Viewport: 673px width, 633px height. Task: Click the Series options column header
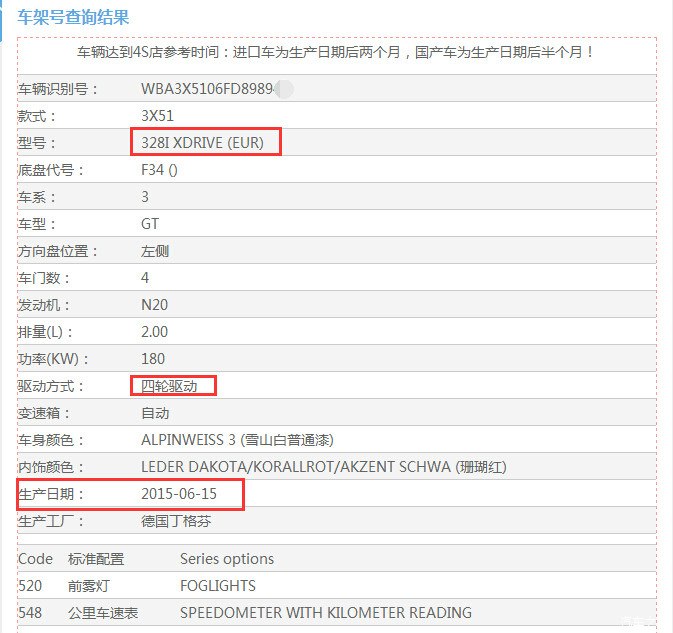(x=226, y=559)
